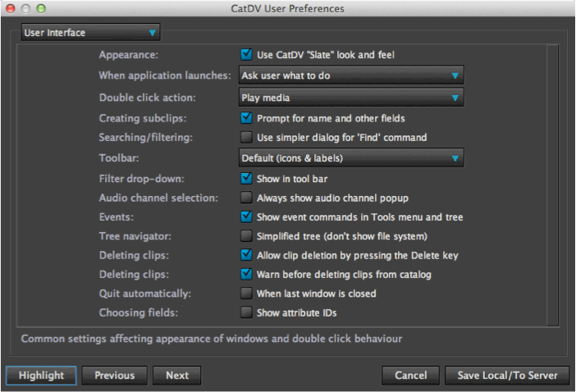Enable Show attribute IDs checkbox
Image resolution: width=576 pixels, height=392 pixels.
pyautogui.click(x=246, y=312)
